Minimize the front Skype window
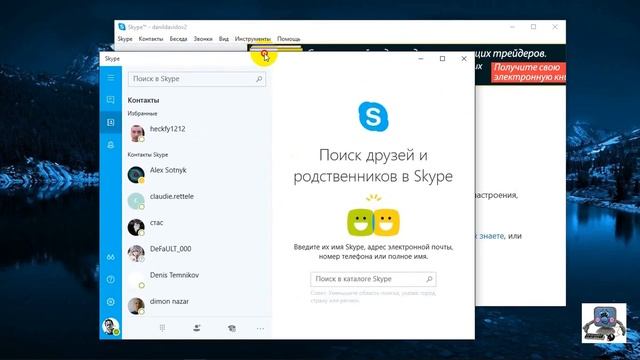 tap(421, 59)
